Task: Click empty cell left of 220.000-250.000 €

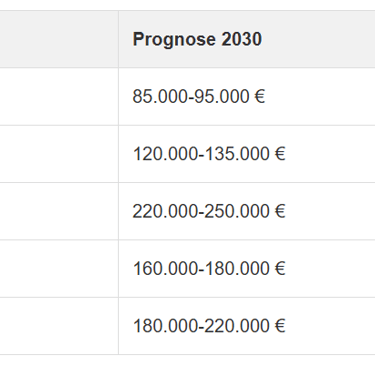Action: (x=59, y=211)
